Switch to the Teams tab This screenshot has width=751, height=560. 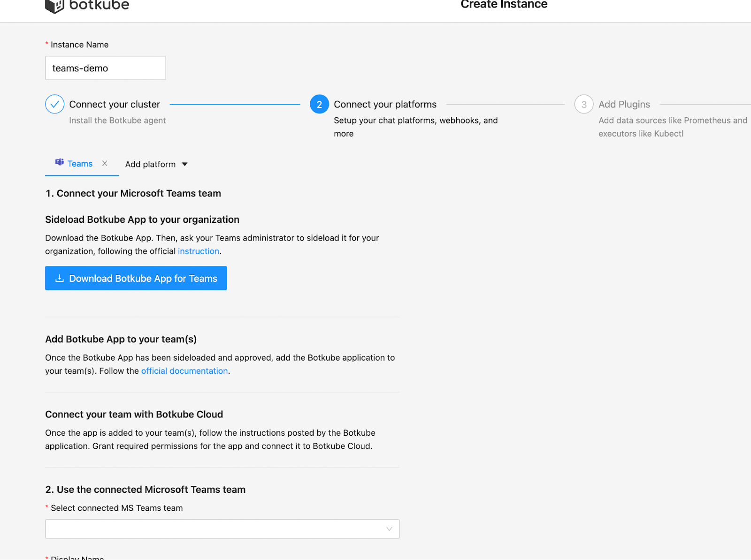tap(80, 163)
